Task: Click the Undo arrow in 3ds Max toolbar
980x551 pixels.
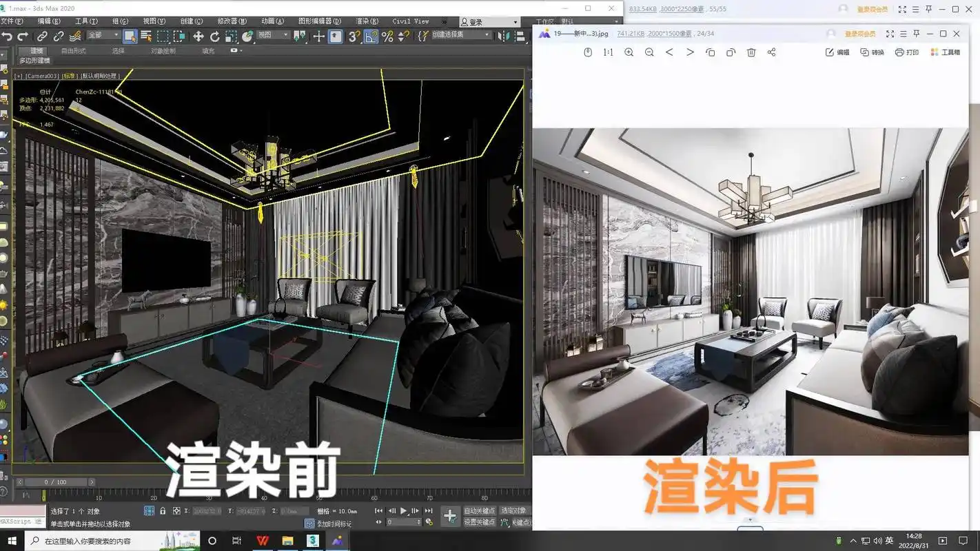Action: (x=7, y=36)
